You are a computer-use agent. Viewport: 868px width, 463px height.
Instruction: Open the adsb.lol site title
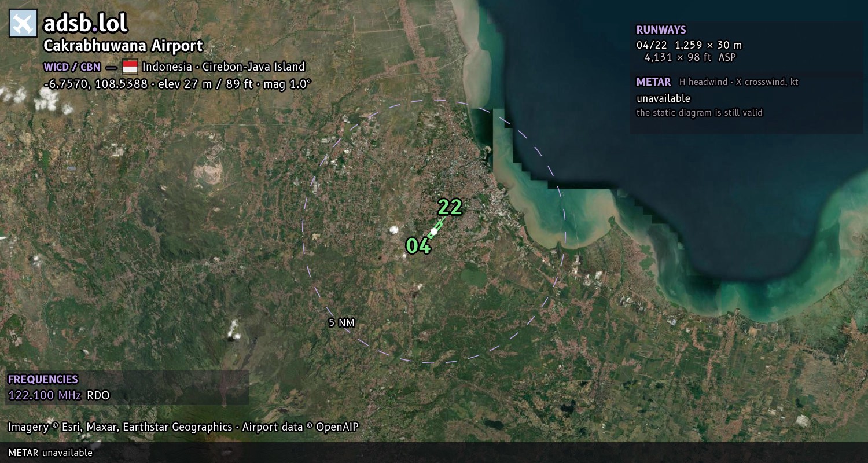pos(86,24)
